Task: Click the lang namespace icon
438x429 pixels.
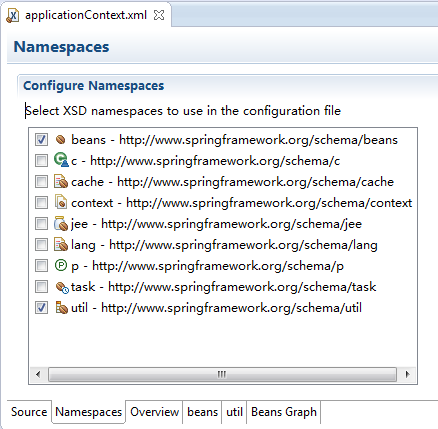Action: (61, 245)
